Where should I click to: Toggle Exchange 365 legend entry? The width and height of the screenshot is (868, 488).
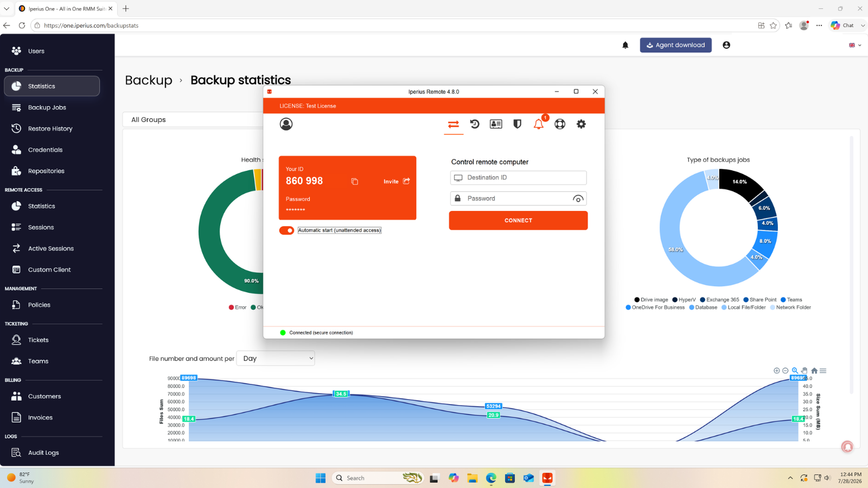tap(719, 300)
